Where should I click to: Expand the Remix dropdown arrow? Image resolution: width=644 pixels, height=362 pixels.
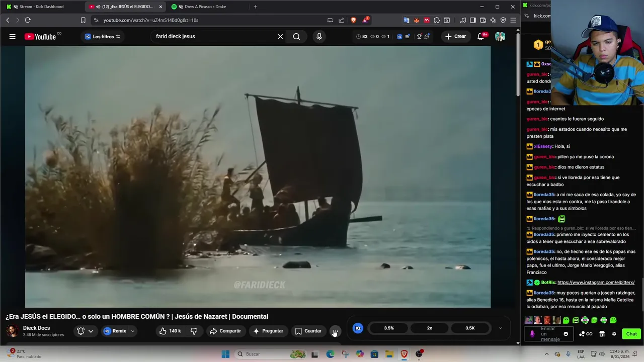pyautogui.click(x=133, y=331)
